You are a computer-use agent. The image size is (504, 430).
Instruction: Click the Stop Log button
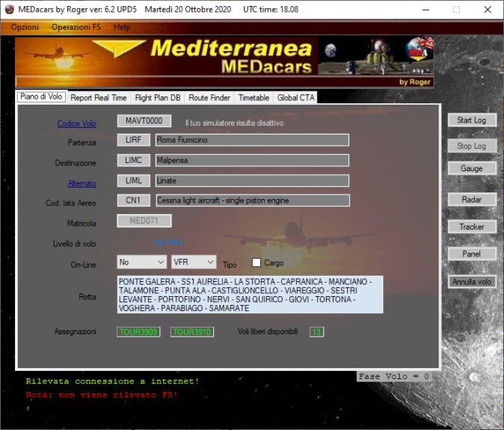point(472,146)
